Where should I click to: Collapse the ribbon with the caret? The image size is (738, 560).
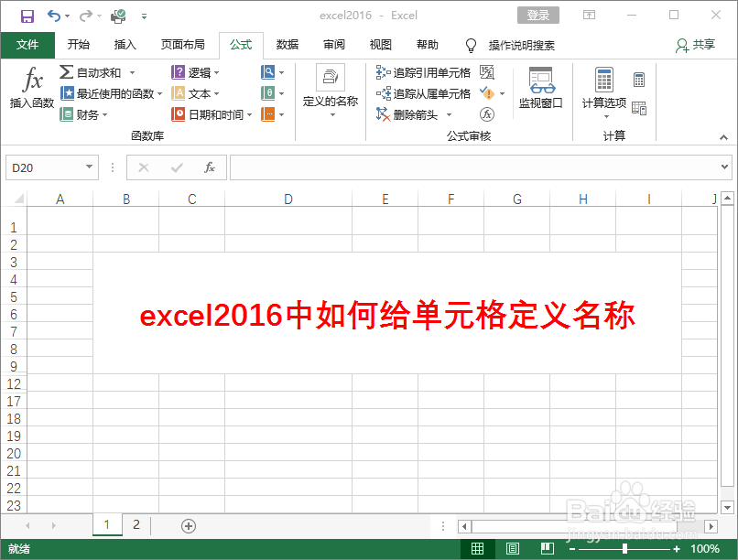coord(723,137)
